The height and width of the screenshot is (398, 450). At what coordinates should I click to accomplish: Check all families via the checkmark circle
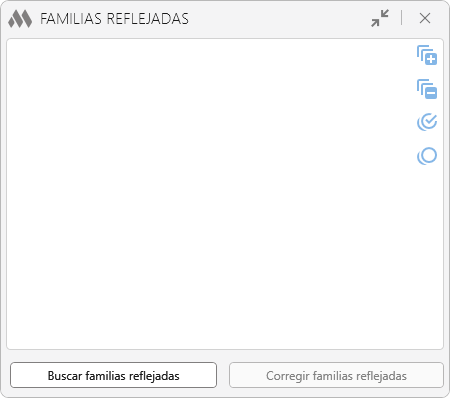coord(427,122)
